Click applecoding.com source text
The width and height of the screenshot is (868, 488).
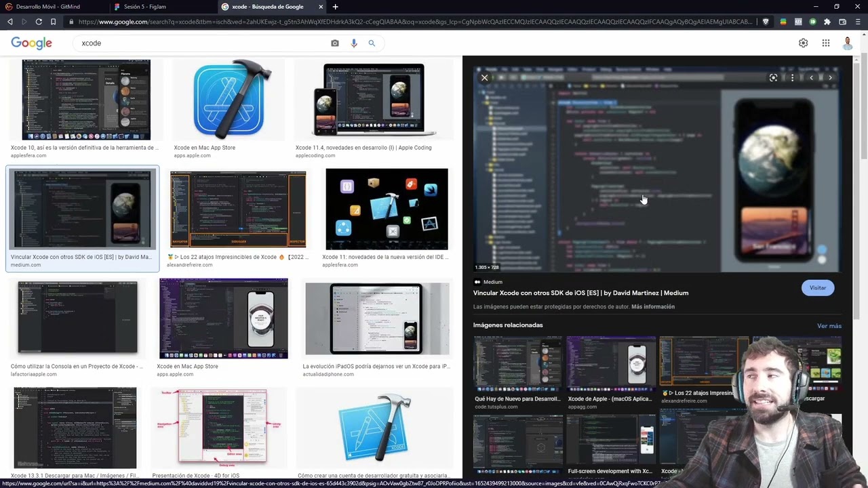pos(315,156)
